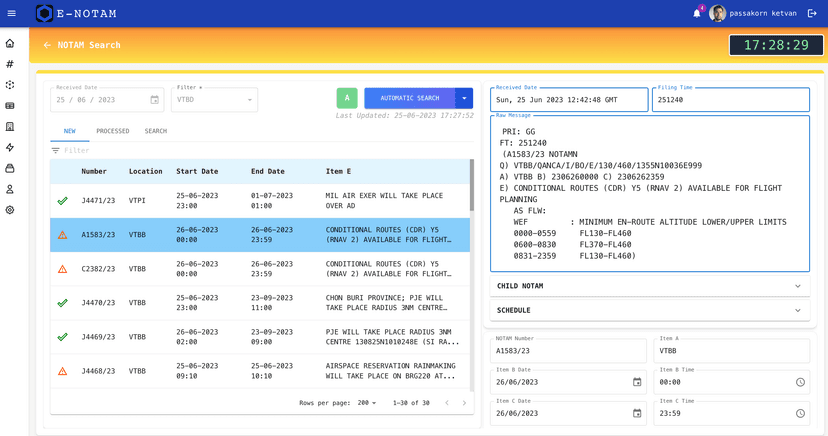Open the Automatic Search dropdown arrow
Viewport: 828px width, 436px height.
pyautogui.click(x=464, y=98)
